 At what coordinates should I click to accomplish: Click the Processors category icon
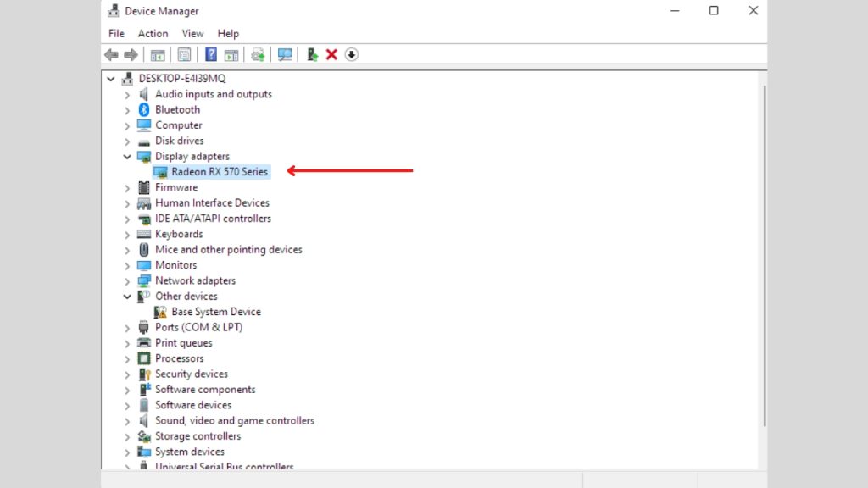pyautogui.click(x=144, y=358)
